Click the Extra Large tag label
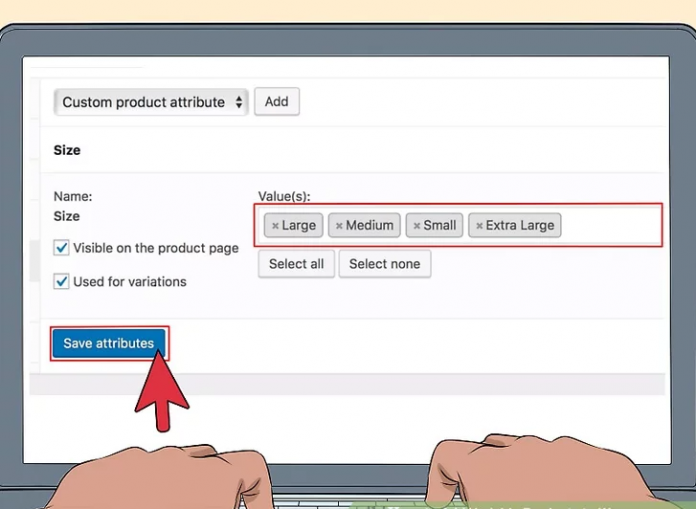 pos(520,225)
